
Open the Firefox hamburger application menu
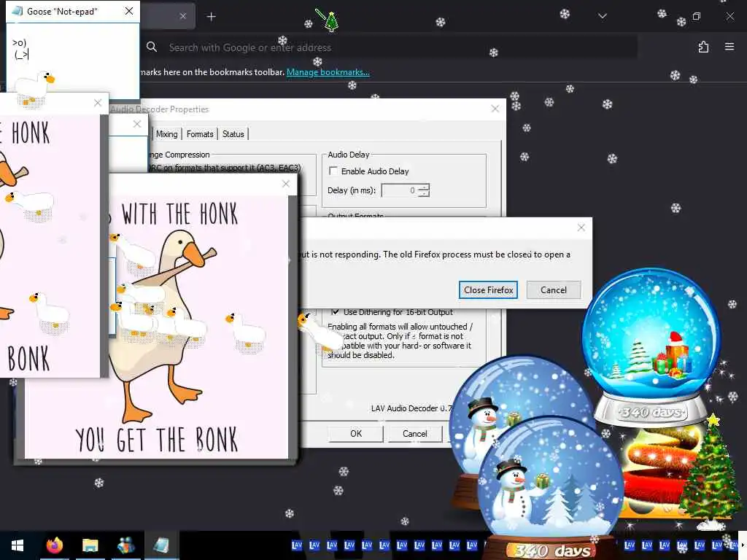click(729, 47)
